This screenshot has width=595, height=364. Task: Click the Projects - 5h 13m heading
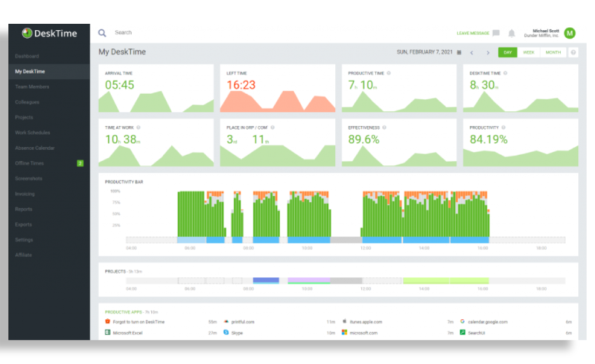click(123, 272)
